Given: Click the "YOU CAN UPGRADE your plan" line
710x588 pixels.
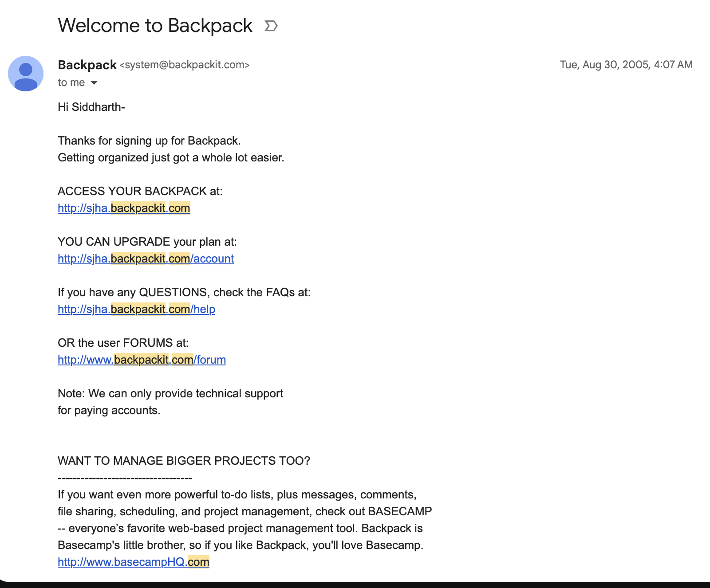Looking at the screenshot, I should (147, 242).
